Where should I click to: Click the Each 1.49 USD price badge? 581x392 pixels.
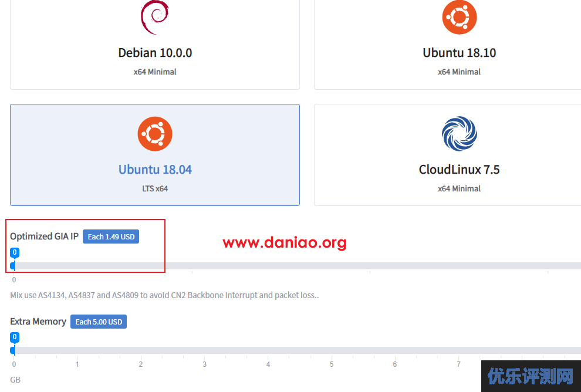[x=111, y=236]
